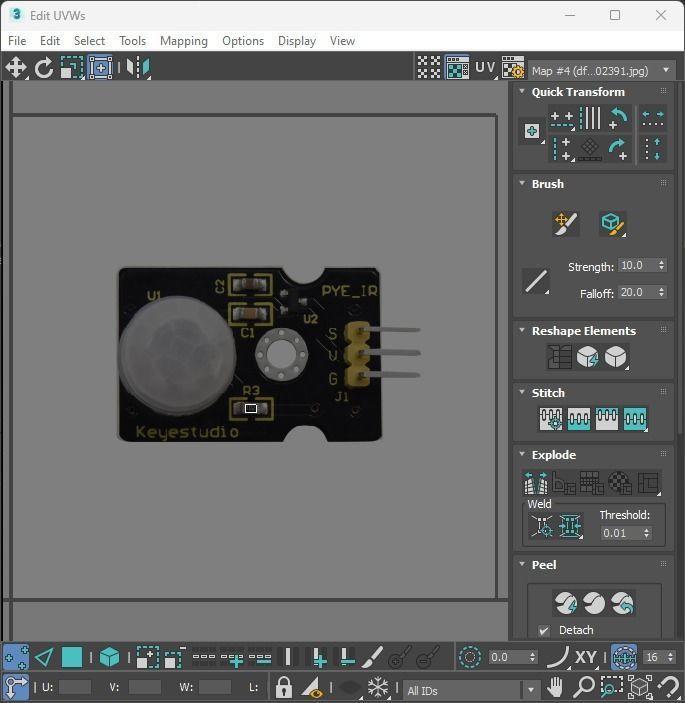This screenshot has width=685, height=703.
Task: Toggle Lock Selected Subobjects padlock
Action: tap(284, 687)
